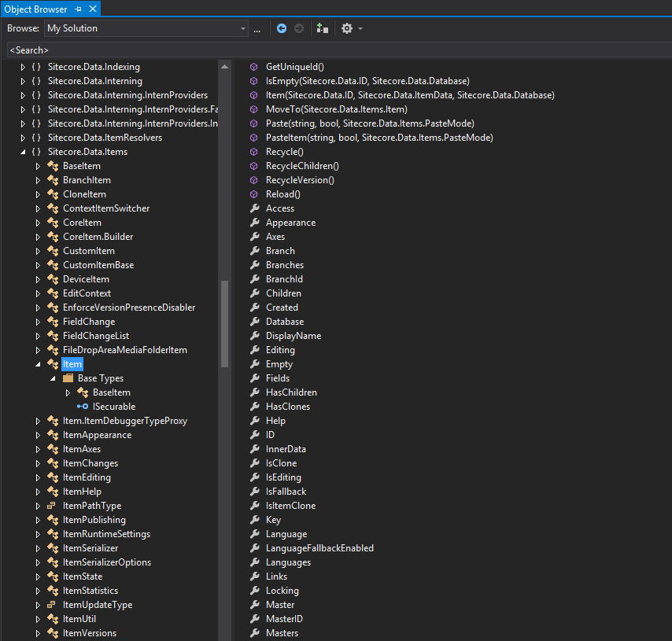Open Settings dropdown arrow next to gear
672x641 pixels.
click(x=360, y=28)
